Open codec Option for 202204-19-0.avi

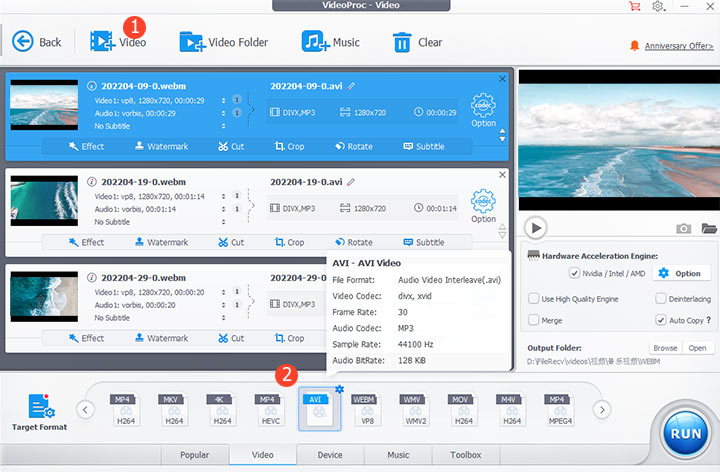[x=483, y=206]
